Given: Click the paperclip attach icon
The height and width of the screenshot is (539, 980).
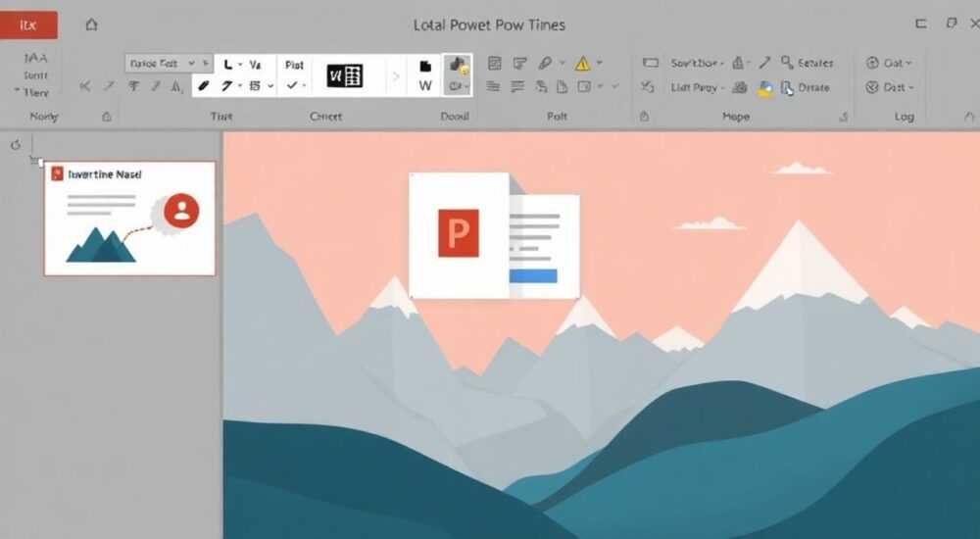Looking at the screenshot, I should 545,63.
